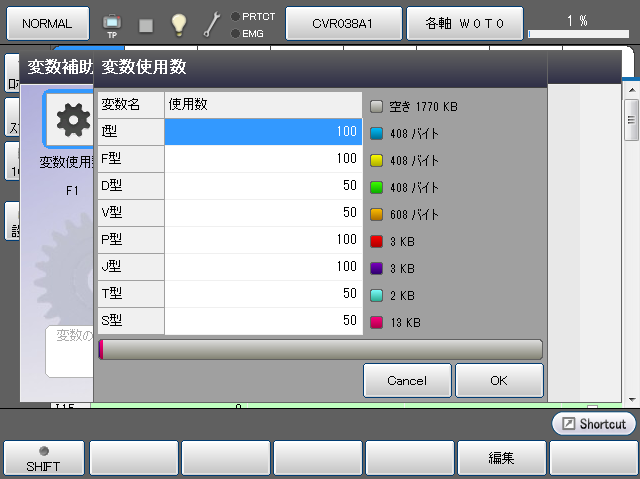Viewport: 640px width, 479px height.
Task: Toggle the SHIFT key
Action: [42, 458]
